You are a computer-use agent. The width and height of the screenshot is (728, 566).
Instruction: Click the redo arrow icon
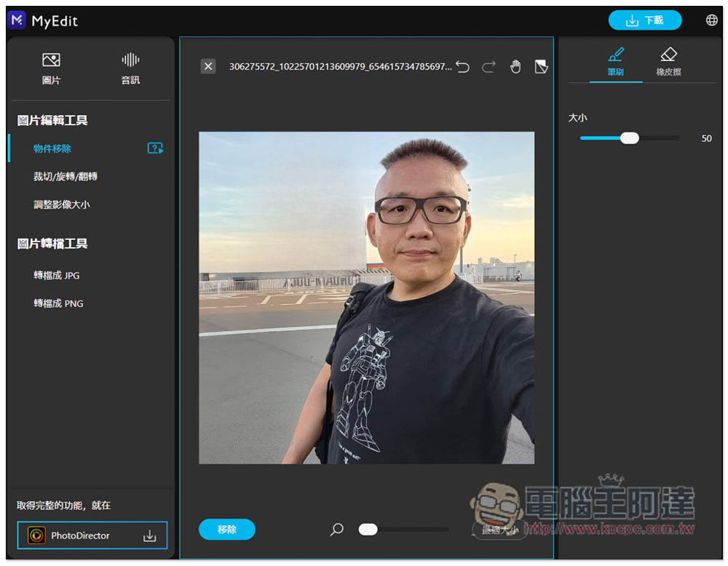pos(488,67)
